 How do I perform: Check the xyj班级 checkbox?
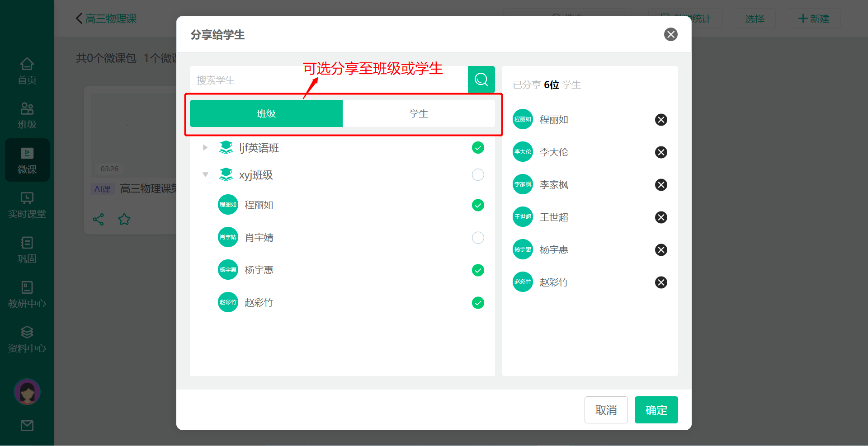click(478, 174)
